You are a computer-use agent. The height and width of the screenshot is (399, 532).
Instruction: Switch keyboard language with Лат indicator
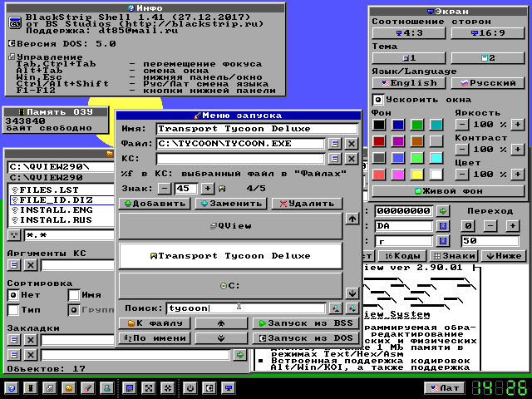(x=445, y=388)
